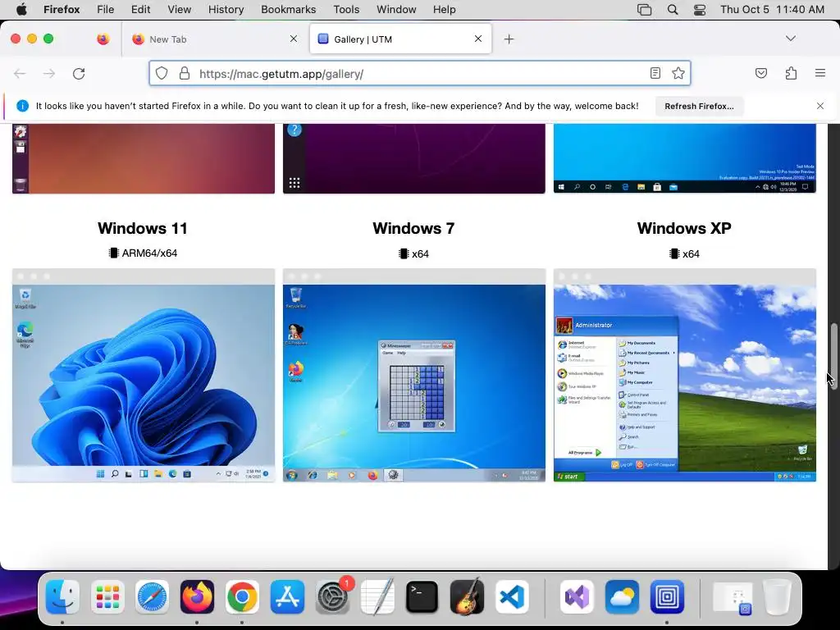Image resolution: width=840 pixels, height=630 pixels.
Task: Close the Gallery | UTM tab
Action: tap(478, 39)
